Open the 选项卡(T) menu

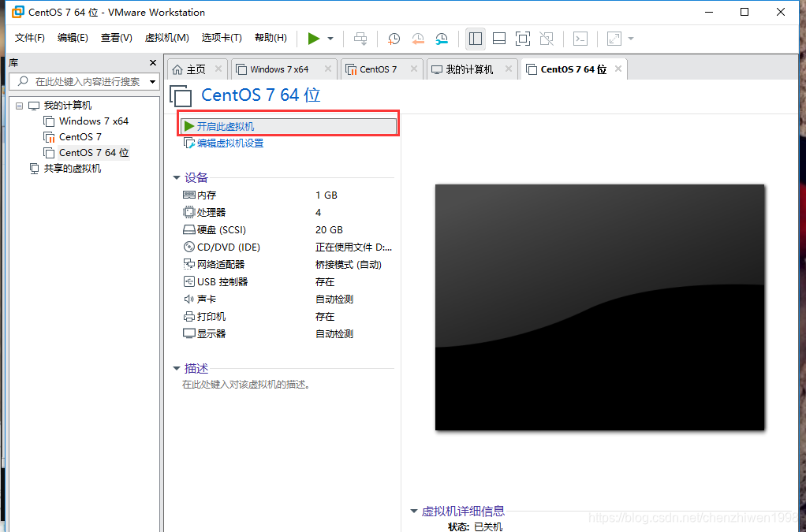click(222, 38)
